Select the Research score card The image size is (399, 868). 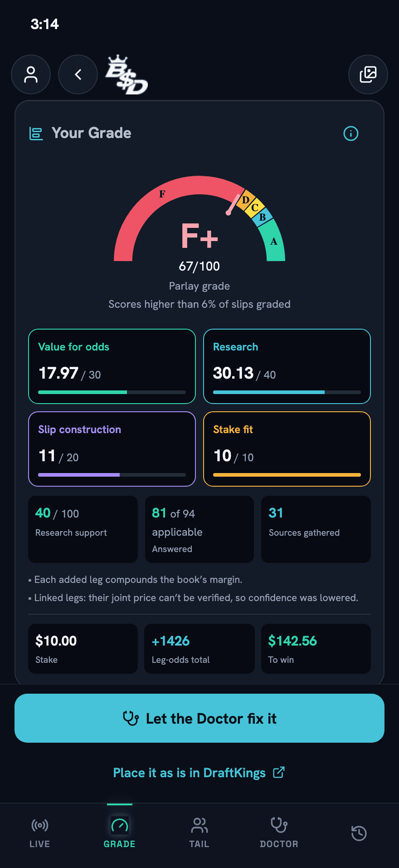(x=287, y=366)
